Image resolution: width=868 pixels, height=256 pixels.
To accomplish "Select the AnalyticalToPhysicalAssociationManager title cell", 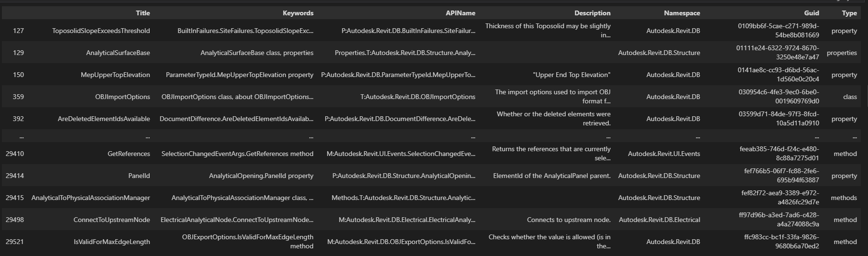I will 90,198.
